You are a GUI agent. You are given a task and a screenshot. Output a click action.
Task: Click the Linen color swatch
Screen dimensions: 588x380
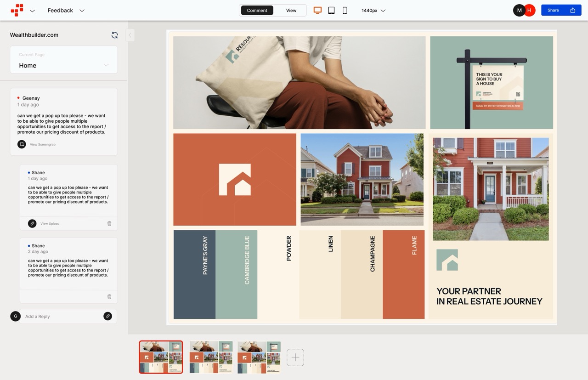tap(320, 274)
